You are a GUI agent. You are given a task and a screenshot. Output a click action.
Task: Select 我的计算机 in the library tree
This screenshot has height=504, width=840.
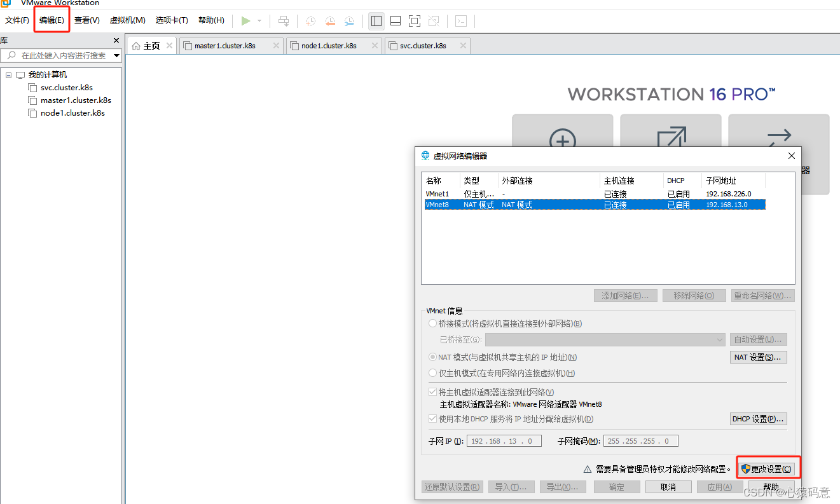47,75
